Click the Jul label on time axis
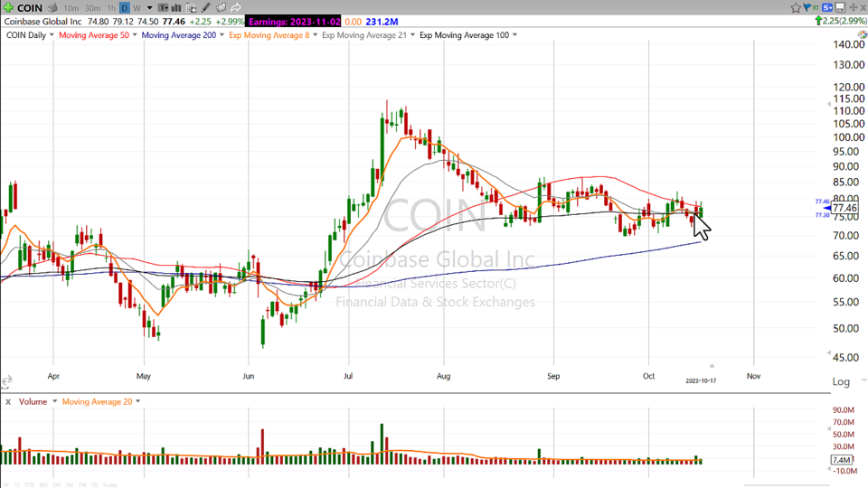 [348, 376]
